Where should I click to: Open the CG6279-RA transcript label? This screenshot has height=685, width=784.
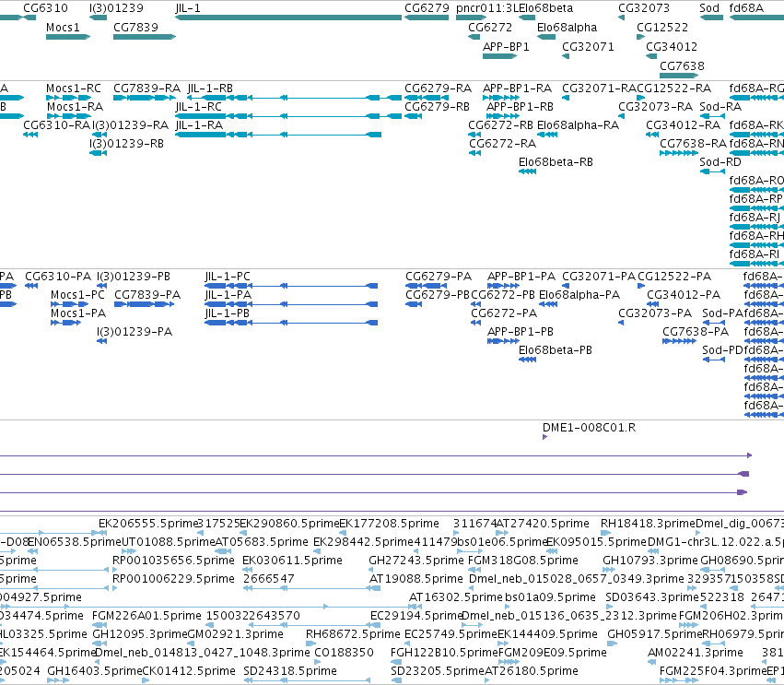pyautogui.click(x=438, y=89)
